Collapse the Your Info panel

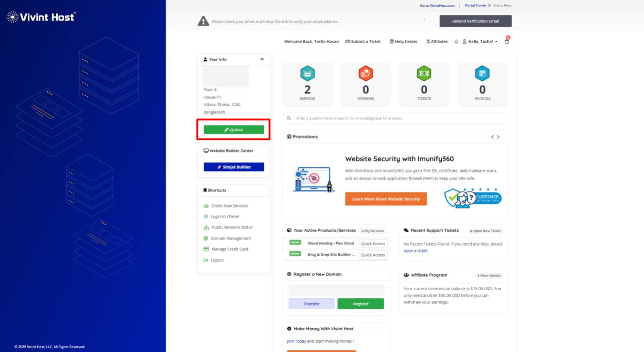(x=262, y=59)
